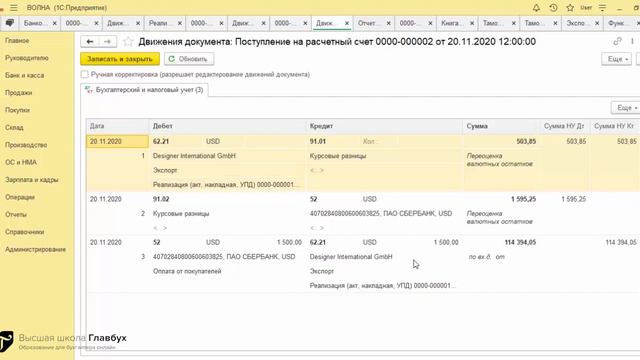This screenshot has width=640, height=360.
Task: Open the table Еще dropdown
Action: pos(626,108)
